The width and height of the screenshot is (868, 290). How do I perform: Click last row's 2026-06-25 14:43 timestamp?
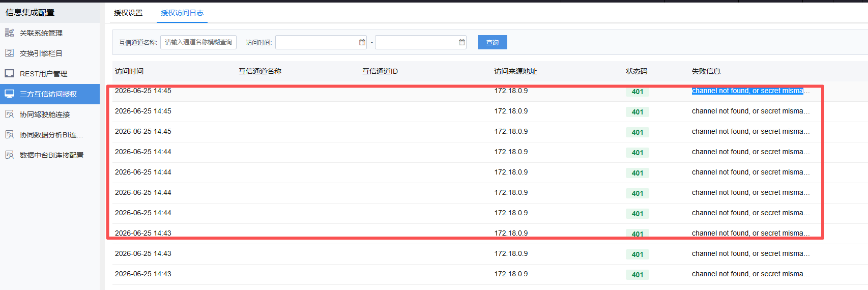(143, 274)
